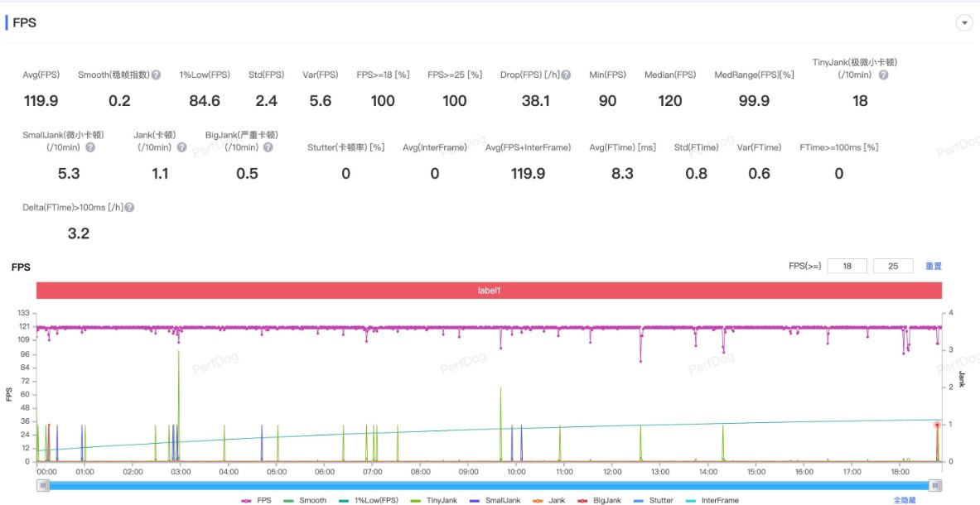This screenshot has width=980, height=505.
Task: Click help icon beside Drop(FPS) [/h]
Action: click(x=566, y=75)
